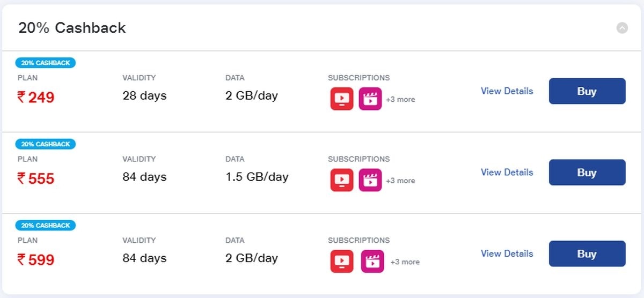Click pink cinema icon on ₹555 plan

370,180
